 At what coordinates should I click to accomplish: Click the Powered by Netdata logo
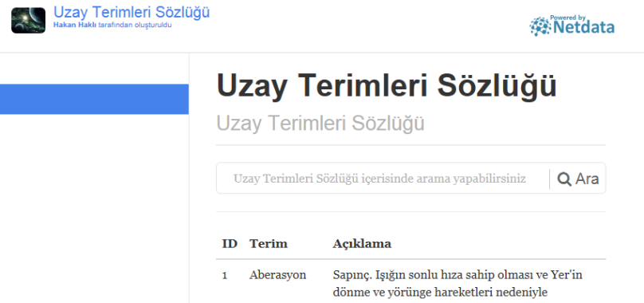click(x=571, y=26)
